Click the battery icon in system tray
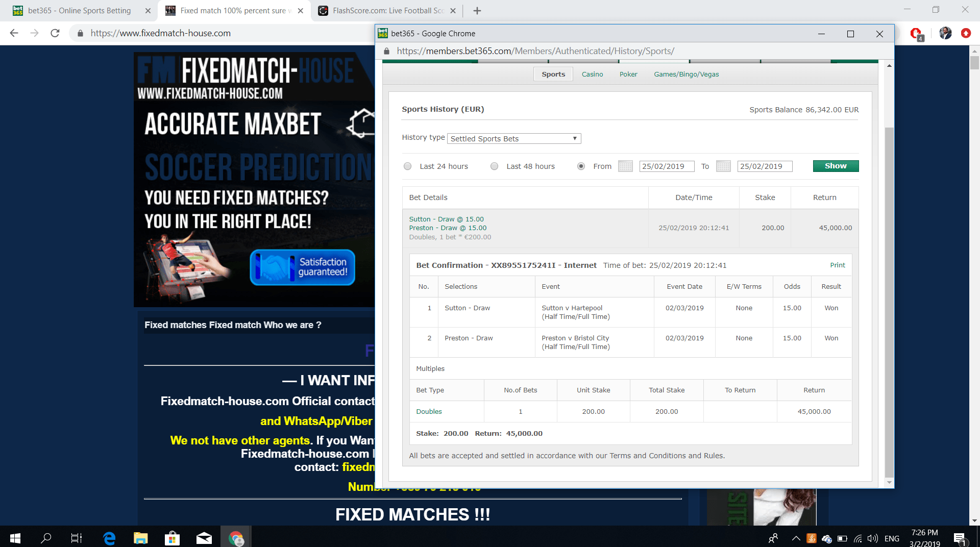 (842, 538)
